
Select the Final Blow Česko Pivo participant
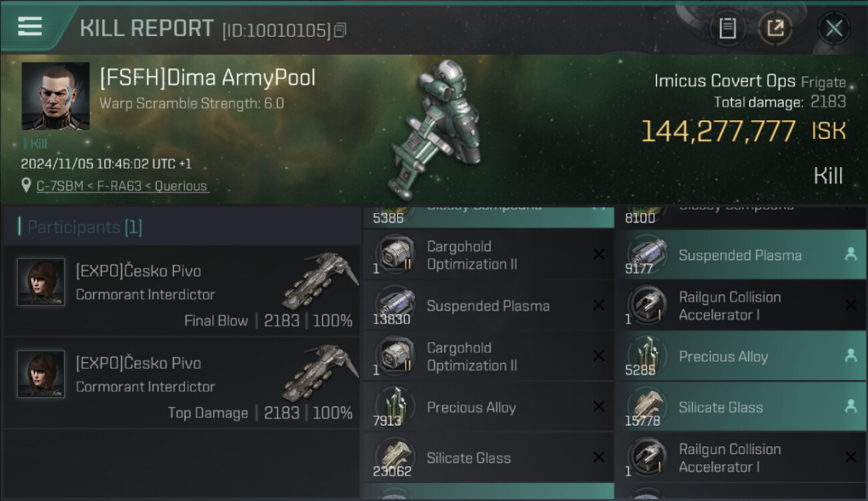(x=182, y=291)
